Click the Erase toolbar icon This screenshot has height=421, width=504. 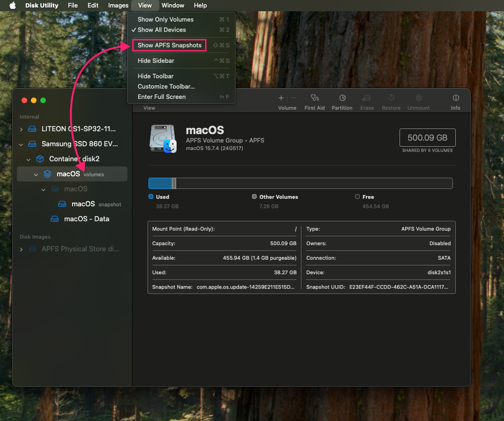pos(366,98)
